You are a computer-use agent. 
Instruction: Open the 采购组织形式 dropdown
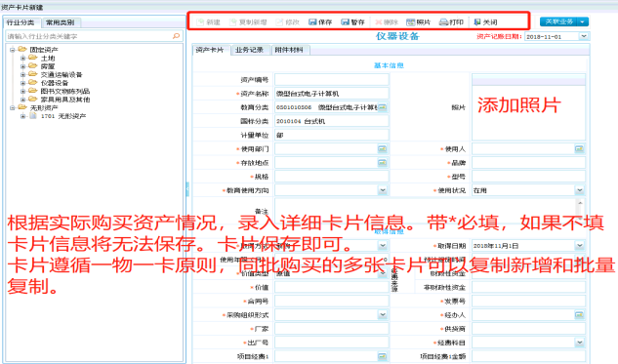383,315
